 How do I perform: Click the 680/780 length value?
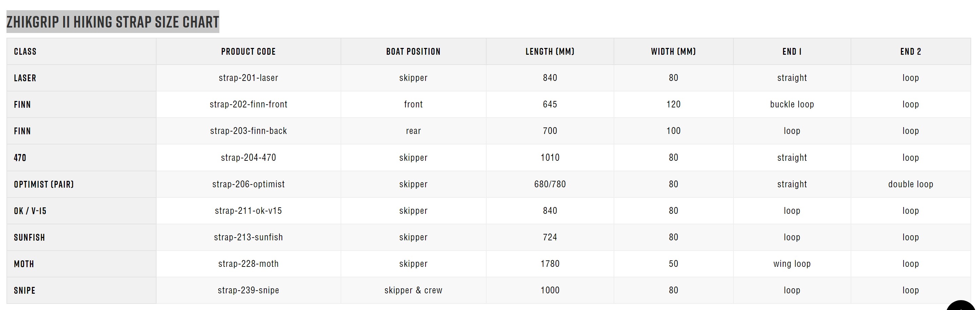point(550,184)
